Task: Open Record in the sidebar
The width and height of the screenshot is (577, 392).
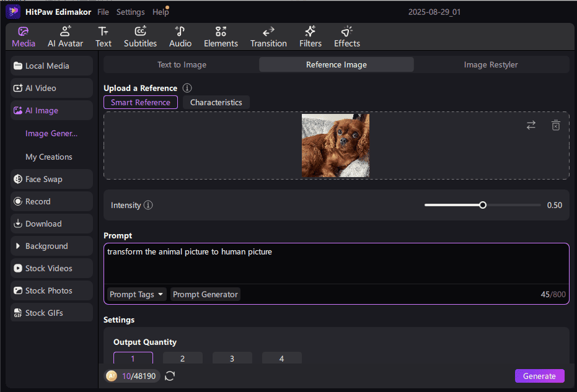Action: point(51,201)
